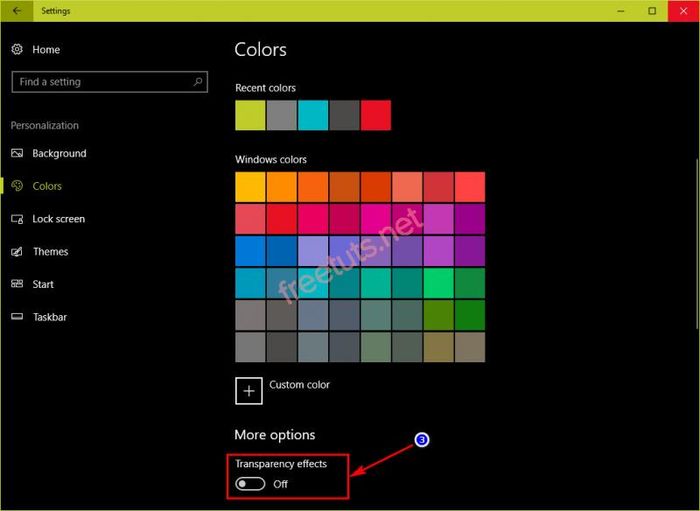The height and width of the screenshot is (511, 700).
Task: Click the Themes brush icon
Action: pyautogui.click(x=17, y=252)
